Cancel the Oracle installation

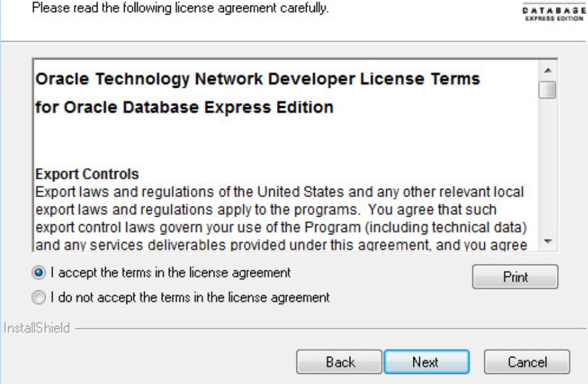[527, 362]
